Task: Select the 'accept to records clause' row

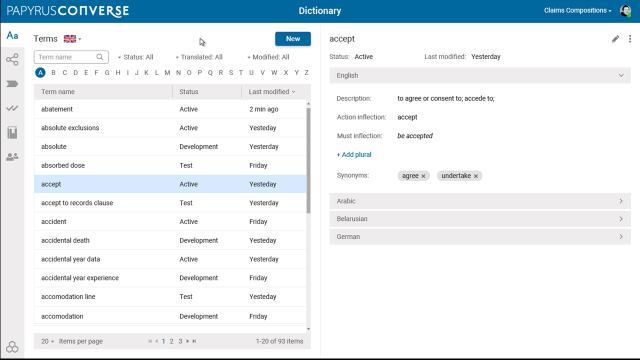Action: 170,203
